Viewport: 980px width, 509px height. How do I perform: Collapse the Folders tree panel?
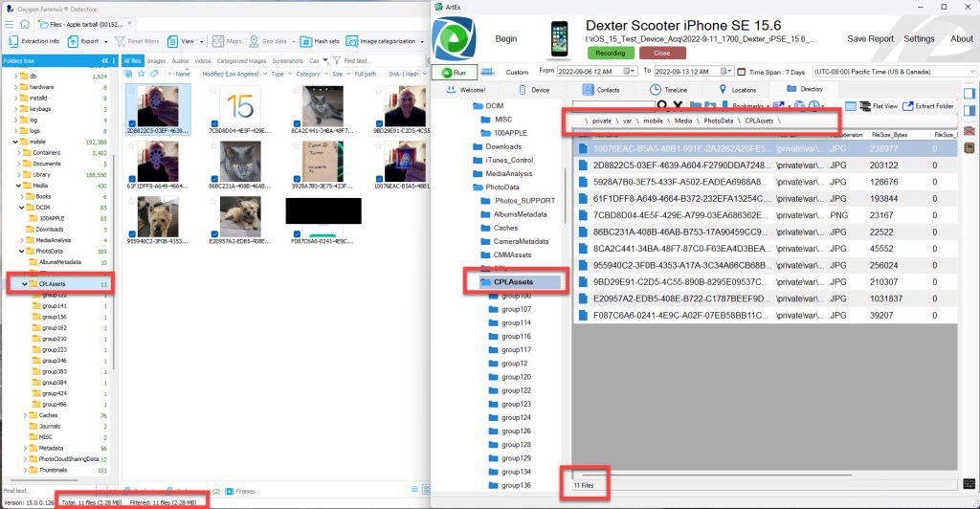click(x=104, y=60)
